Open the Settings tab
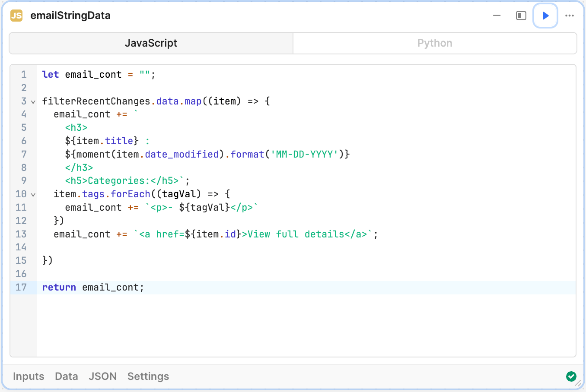Image resolution: width=586 pixels, height=392 pixels. (x=148, y=376)
